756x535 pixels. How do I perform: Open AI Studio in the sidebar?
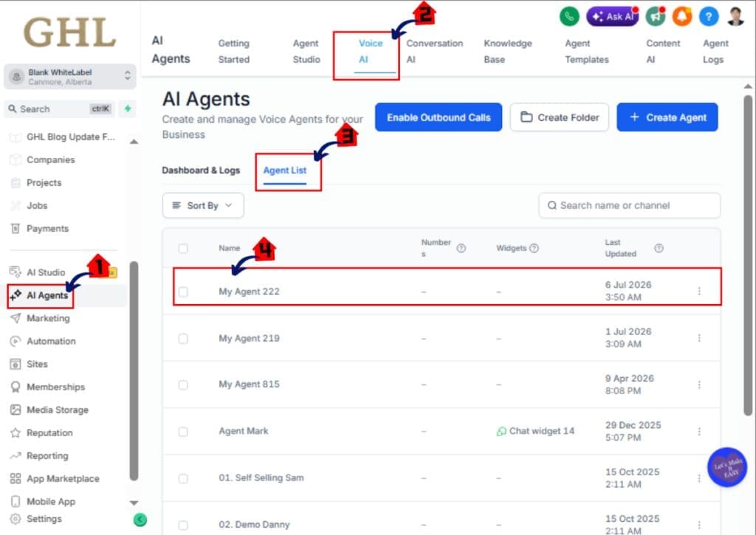coord(46,272)
